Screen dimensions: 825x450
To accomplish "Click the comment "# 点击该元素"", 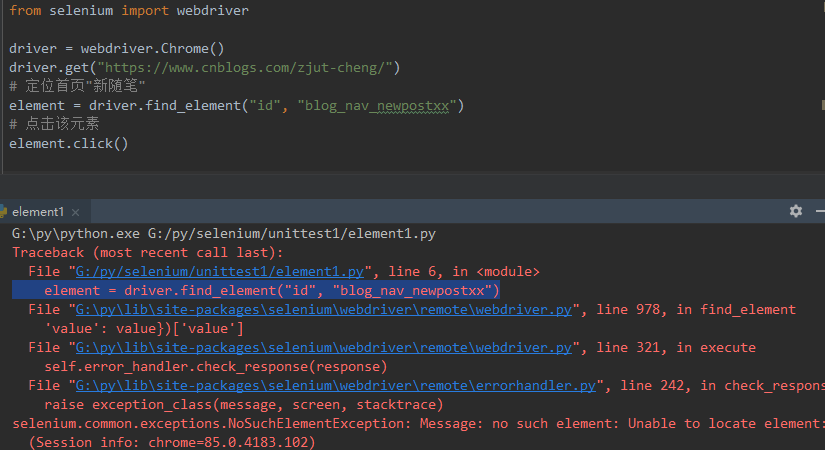I will pyautogui.click(x=54, y=124).
